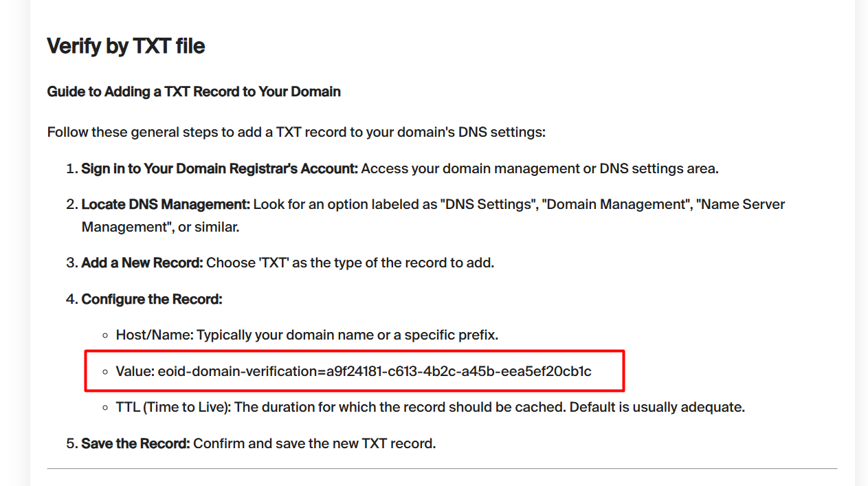The height and width of the screenshot is (486, 868).
Task: Click the "TTL (Time to Live)" label
Action: pos(173,407)
